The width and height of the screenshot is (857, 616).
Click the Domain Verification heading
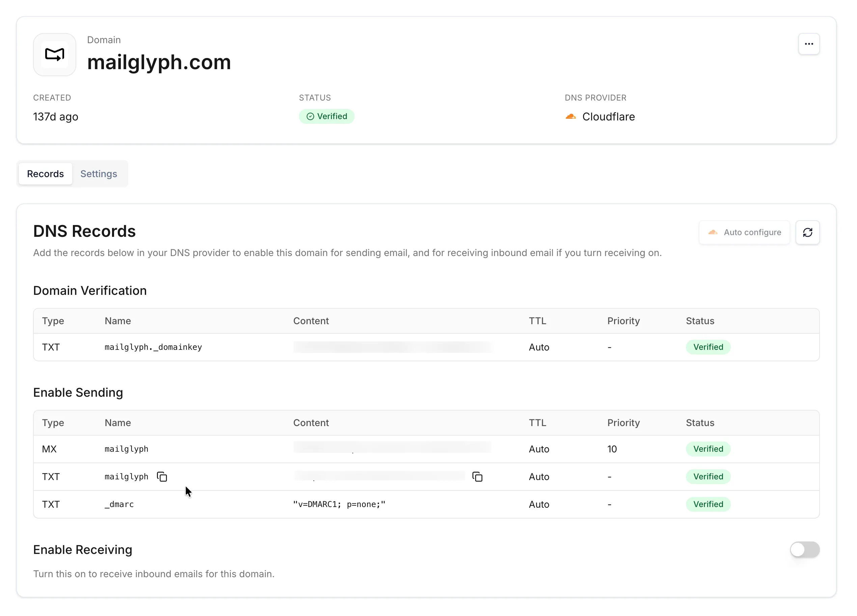pyautogui.click(x=90, y=290)
